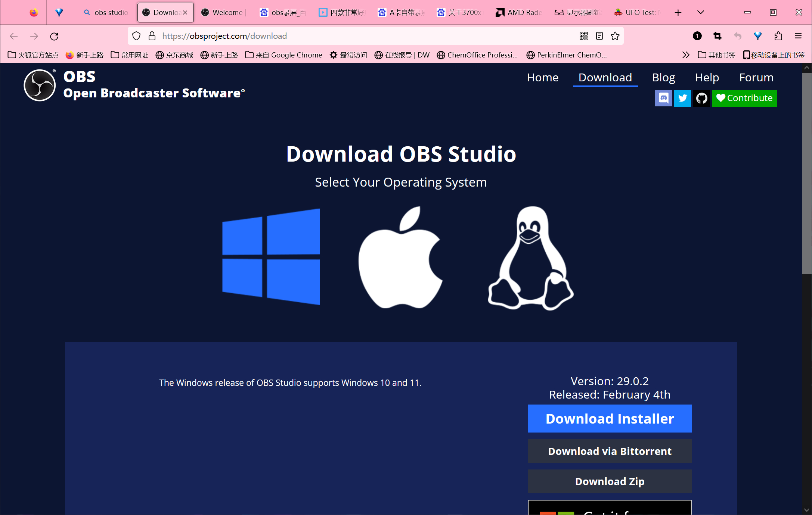Switch to the A卡自带录屏 tab
The image size is (812, 515).
click(402, 12)
